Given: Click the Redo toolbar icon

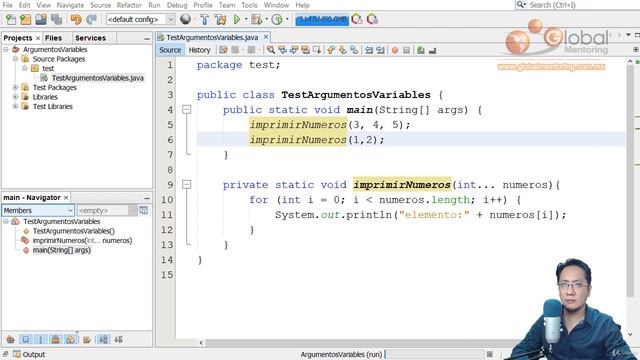Looking at the screenshot, I should [91, 19].
